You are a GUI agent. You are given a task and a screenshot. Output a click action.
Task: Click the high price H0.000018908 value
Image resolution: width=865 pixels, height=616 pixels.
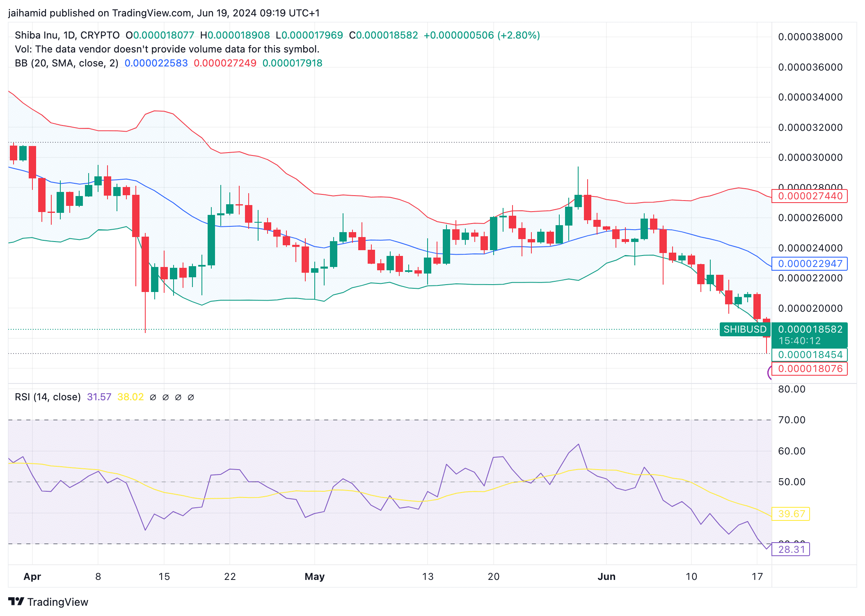click(235, 35)
